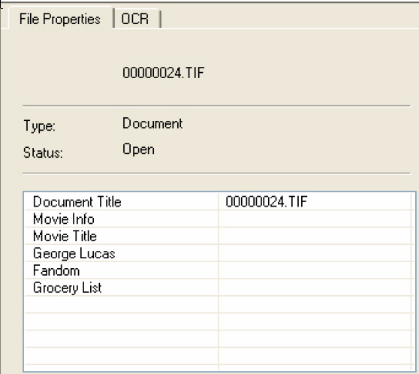Select the File Properties tab
Viewport: 419px width, 374px height.
60,19
